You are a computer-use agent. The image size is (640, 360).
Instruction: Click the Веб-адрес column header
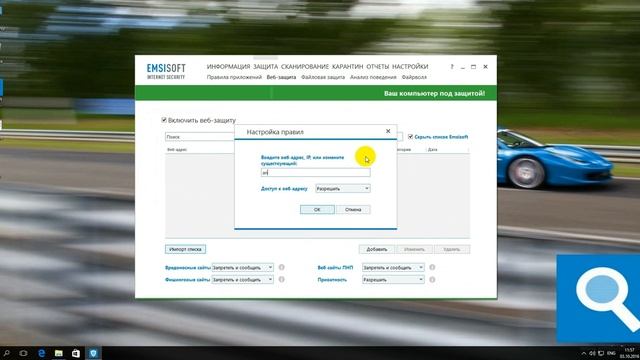(177, 149)
